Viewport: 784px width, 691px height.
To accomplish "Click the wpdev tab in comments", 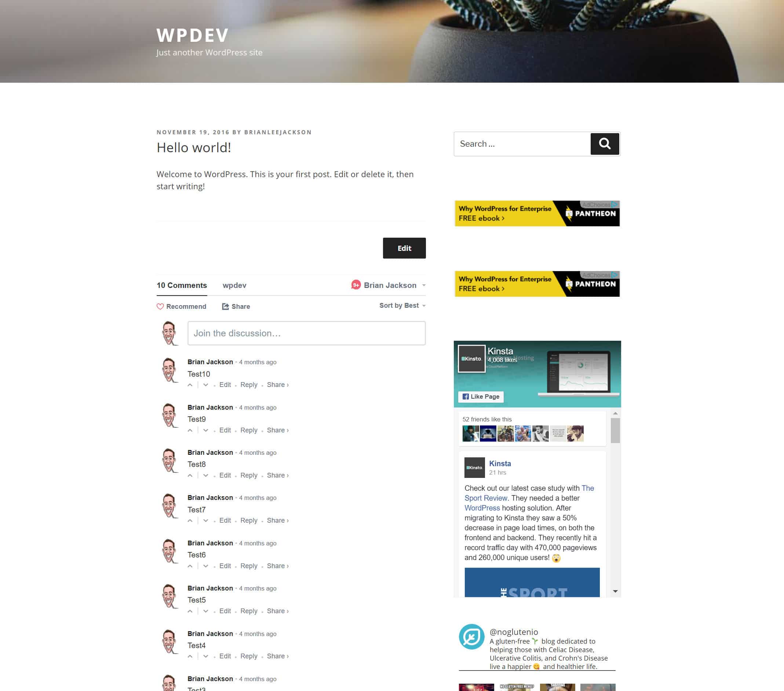I will (x=234, y=285).
